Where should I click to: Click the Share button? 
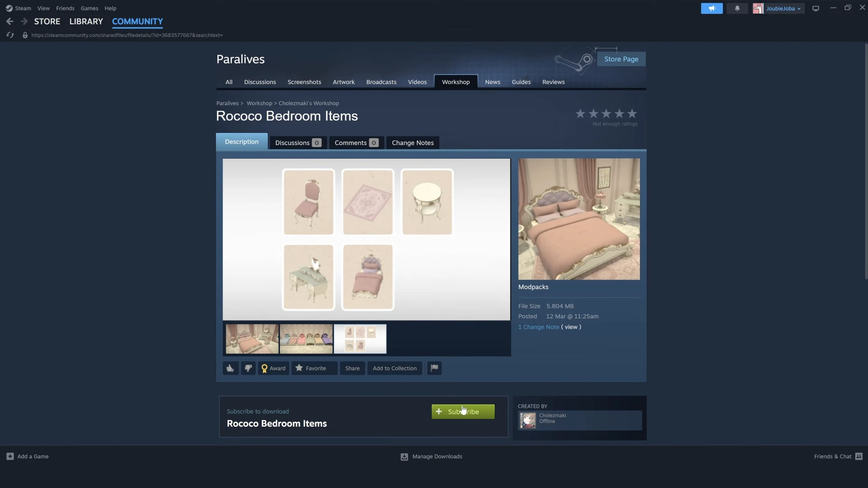pos(352,368)
